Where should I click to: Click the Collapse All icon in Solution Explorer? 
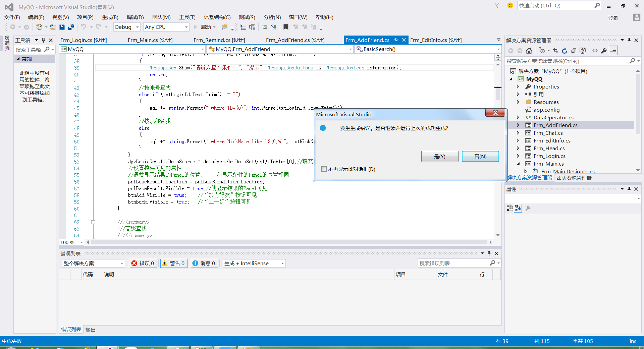point(574,51)
